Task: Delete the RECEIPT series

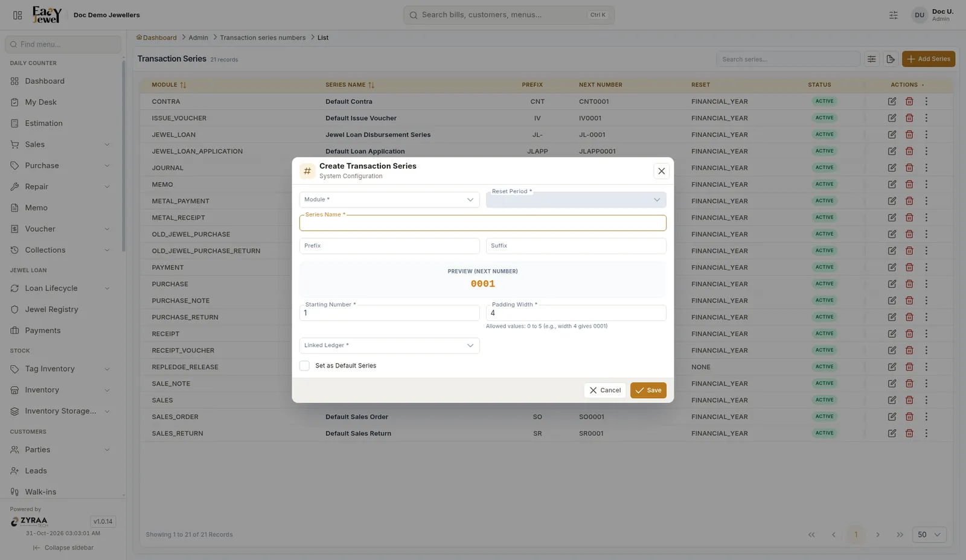Action: coord(909,334)
